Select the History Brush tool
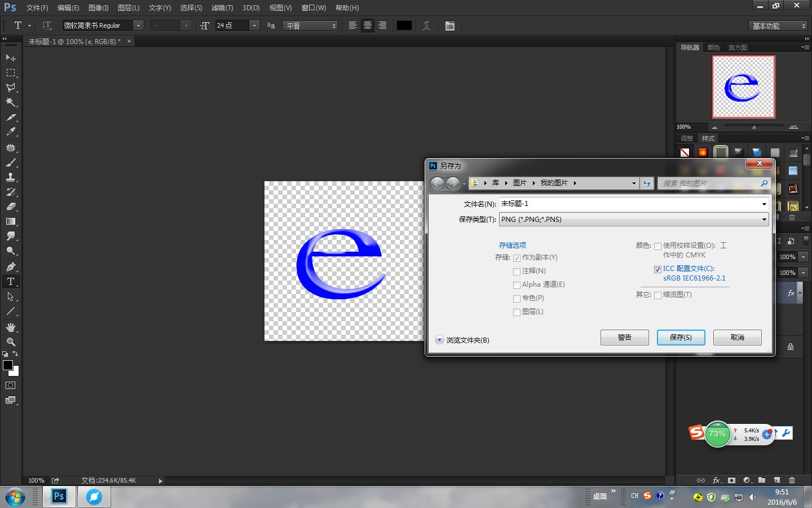Viewport: 812px width, 508px height. [11, 192]
